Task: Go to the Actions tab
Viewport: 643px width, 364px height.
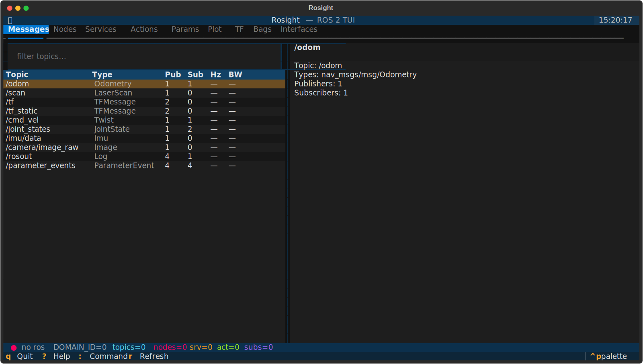Action: coord(144,29)
